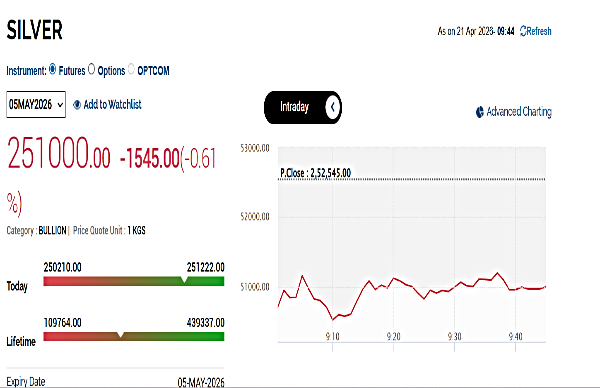
Task: Click today's high value 251222.00
Action: click(205, 267)
